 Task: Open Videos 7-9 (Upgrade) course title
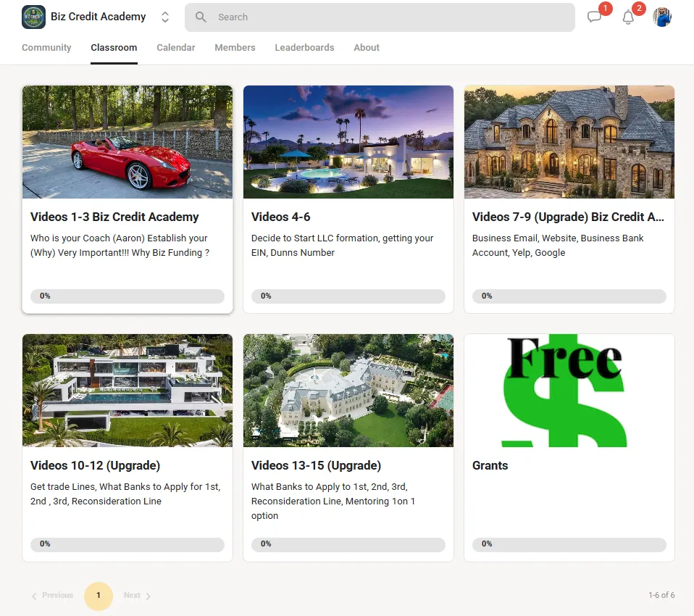click(568, 217)
